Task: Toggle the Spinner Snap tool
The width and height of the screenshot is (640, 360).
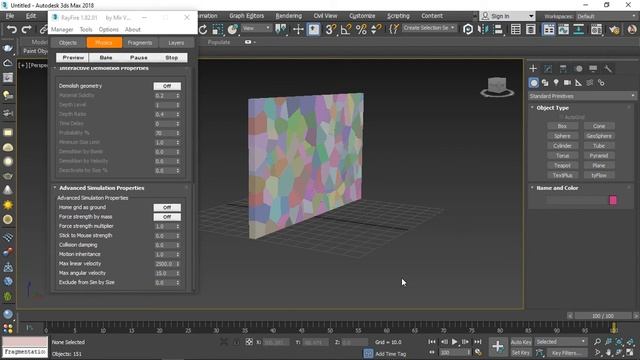Action: click(376, 29)
